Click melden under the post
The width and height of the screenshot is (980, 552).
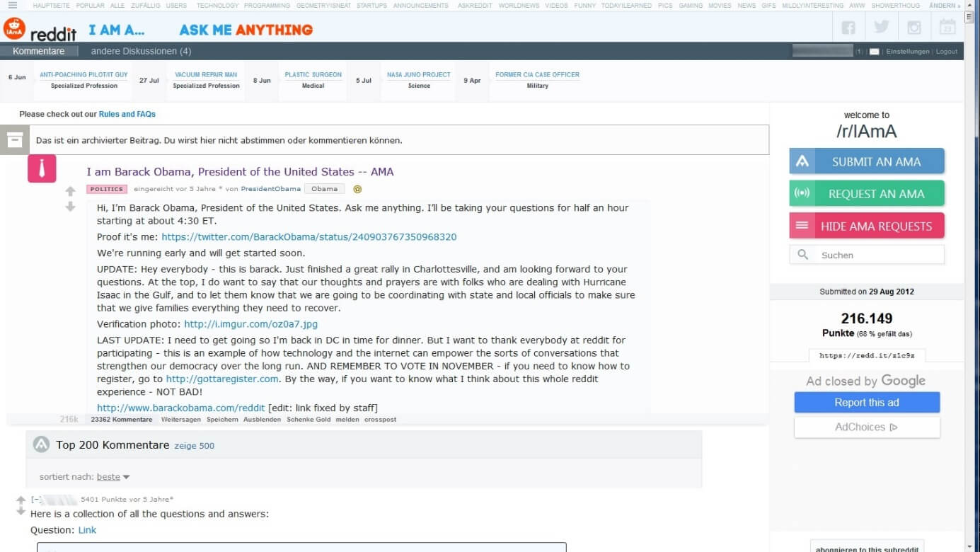[347, 420]
